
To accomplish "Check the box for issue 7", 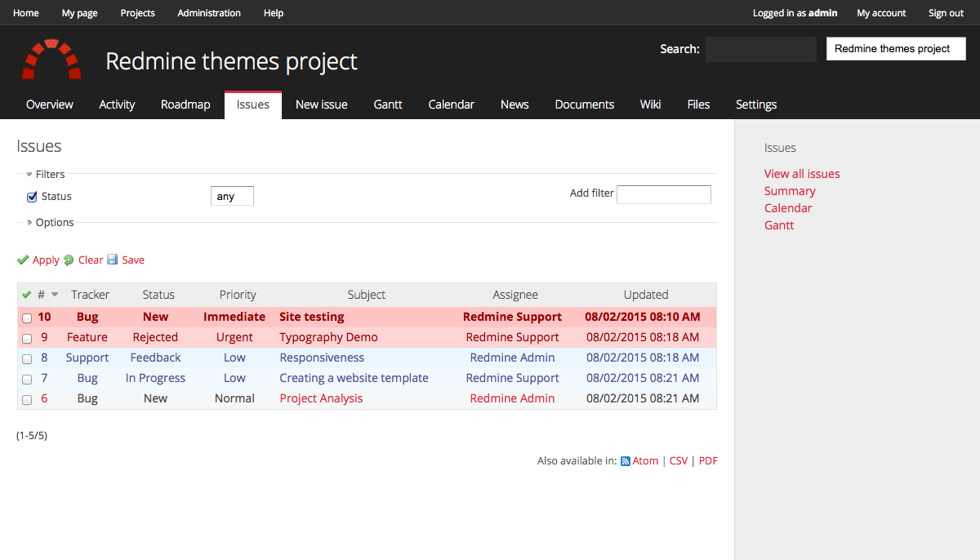I will click(x=27, y=379).
